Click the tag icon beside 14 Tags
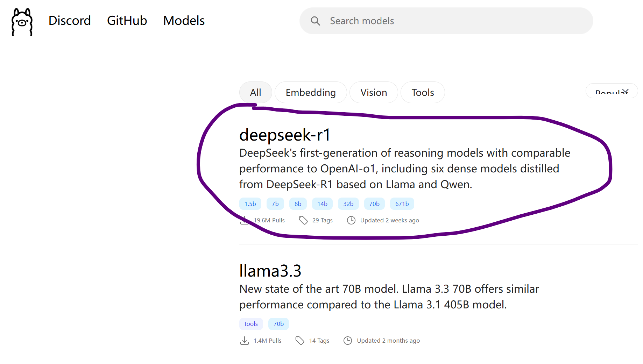The width and height of the screenshot is (643, 364). (x=300, y=341)
